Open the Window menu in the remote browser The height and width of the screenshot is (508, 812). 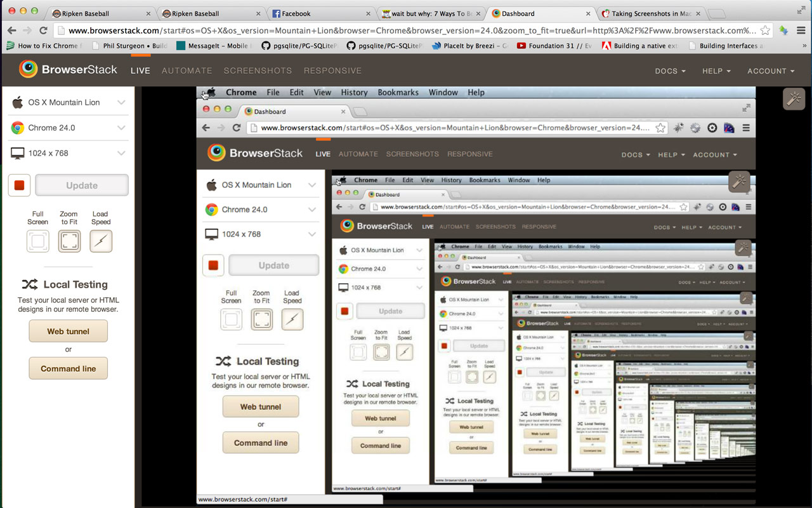tap(443, 93)
